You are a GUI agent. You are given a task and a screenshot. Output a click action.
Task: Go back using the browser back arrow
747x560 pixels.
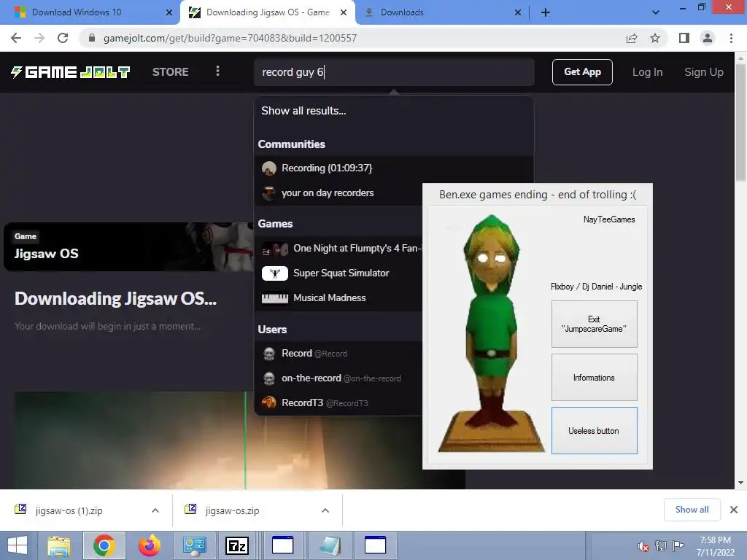pyautogui.click(x=16, y=38)
